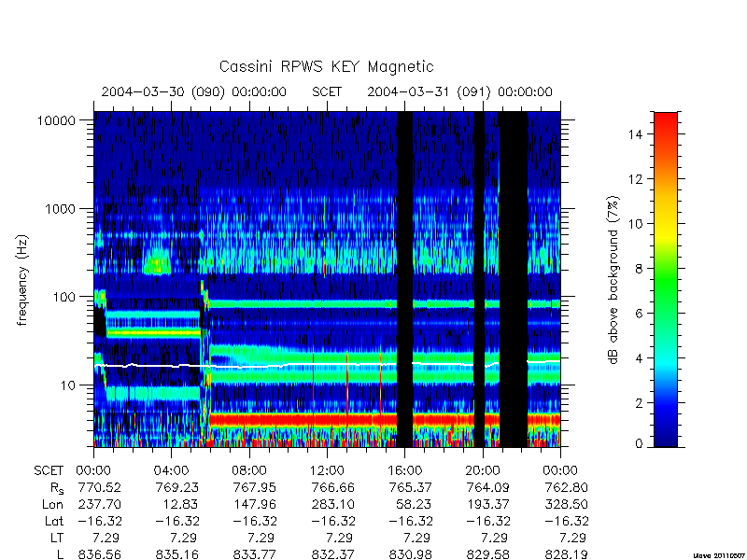
Task: Click the Rs value 767.95
Action: point(254,487)
